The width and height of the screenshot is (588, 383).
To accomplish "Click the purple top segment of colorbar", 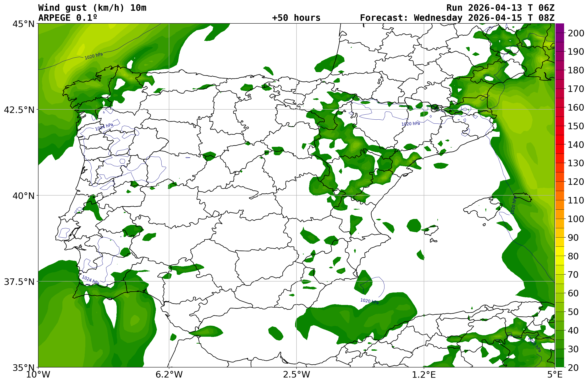I will 560,28.
